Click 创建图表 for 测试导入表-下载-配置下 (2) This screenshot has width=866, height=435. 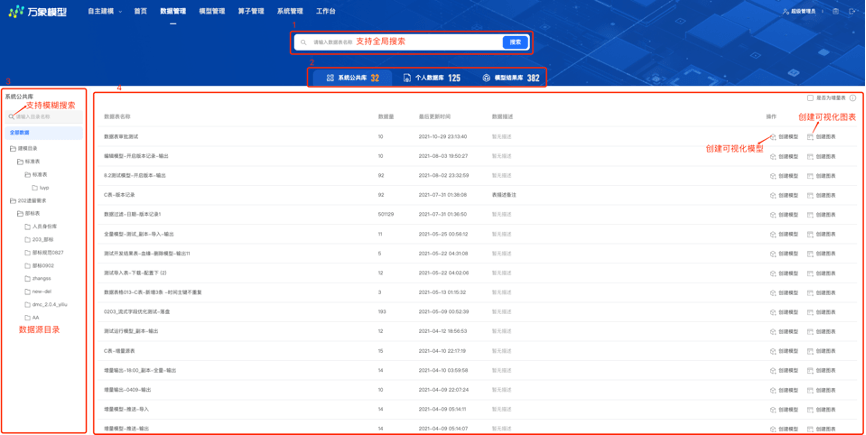[821, 273]
